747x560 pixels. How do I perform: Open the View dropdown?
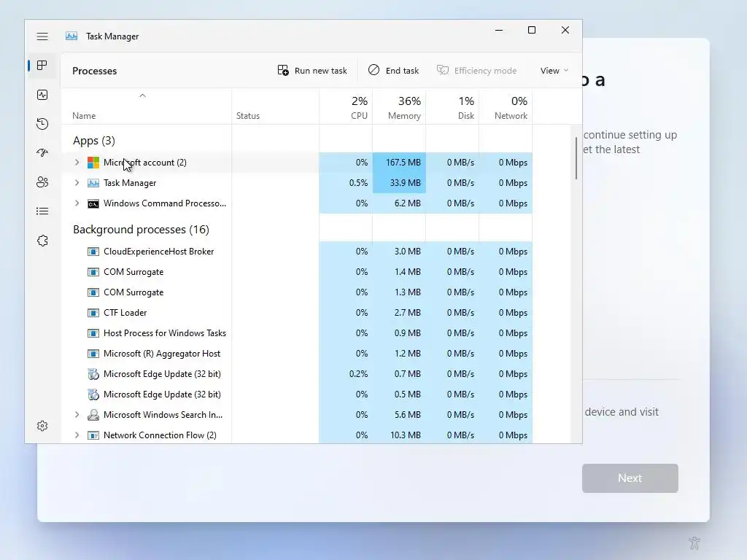554,71
